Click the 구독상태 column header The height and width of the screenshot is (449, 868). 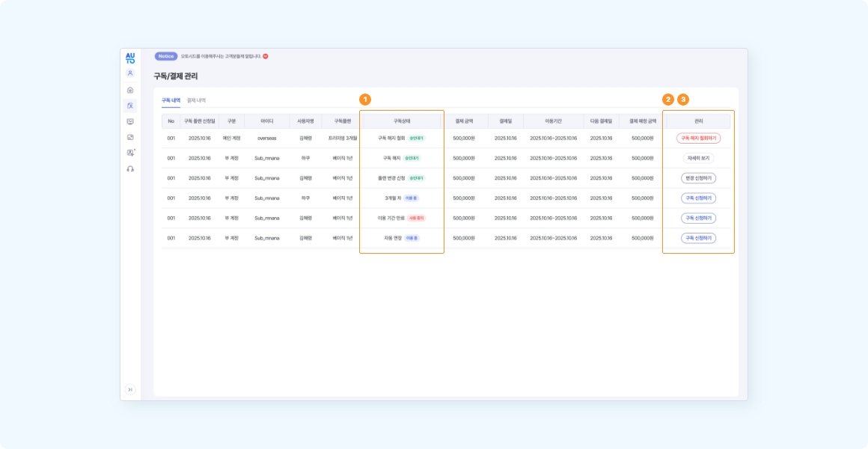pyautogui.click(x=402, y=120)
